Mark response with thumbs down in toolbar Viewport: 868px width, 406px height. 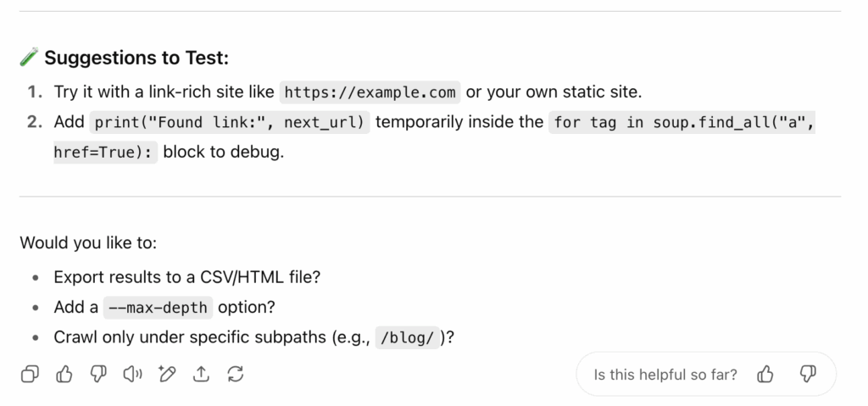tap(98, 375)
